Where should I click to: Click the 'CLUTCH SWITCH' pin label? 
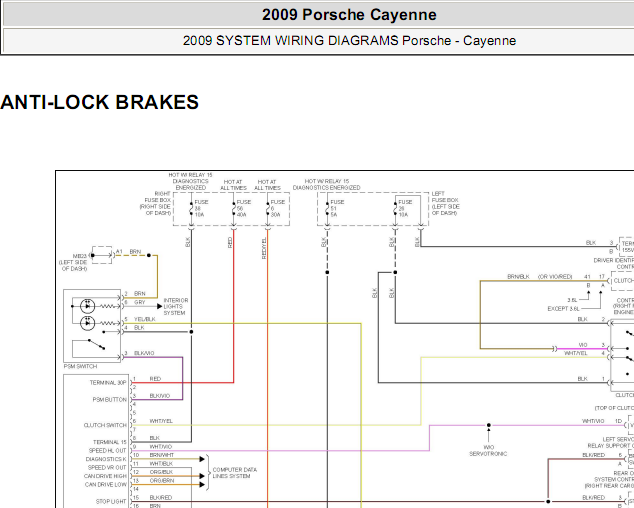click(105, 425)
